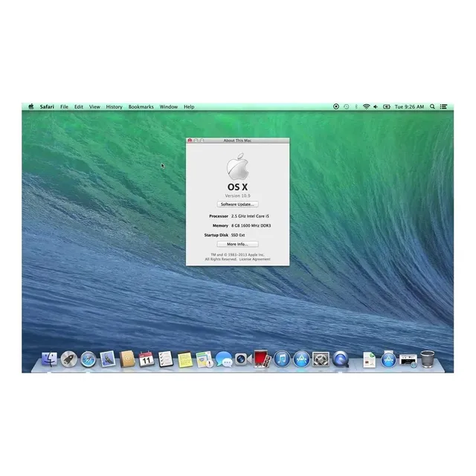Viewport: 476px width, 476px height.
Task: Open Photo Booth red curtain icon
Action: click(x=263, y=359)
